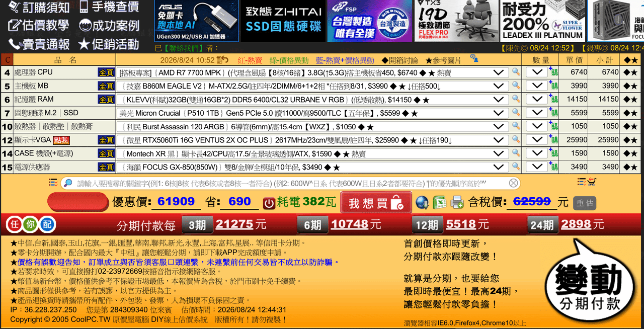Click the magnifier icon in the CASE 機殼 row
Viewport: 644px width, 329px height.
(x=516, y=153)
